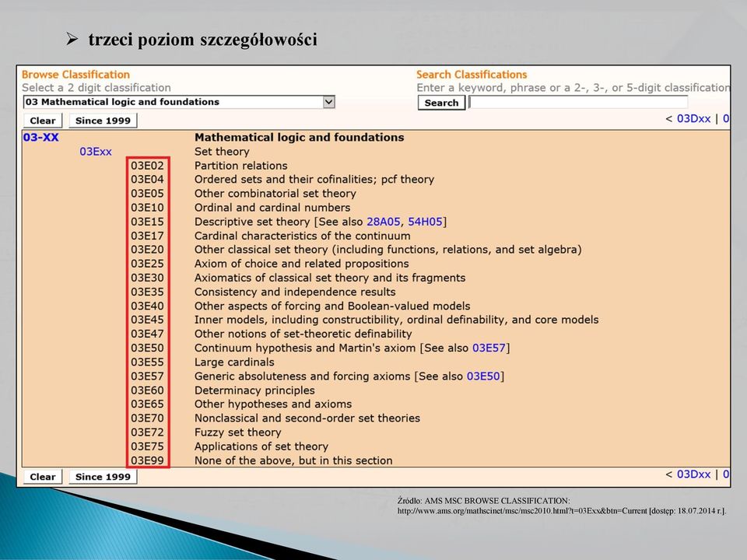Screen dimensions: 747x560
Task: Click the bottom Since 1999 button
Action: [x=103, y=477]
